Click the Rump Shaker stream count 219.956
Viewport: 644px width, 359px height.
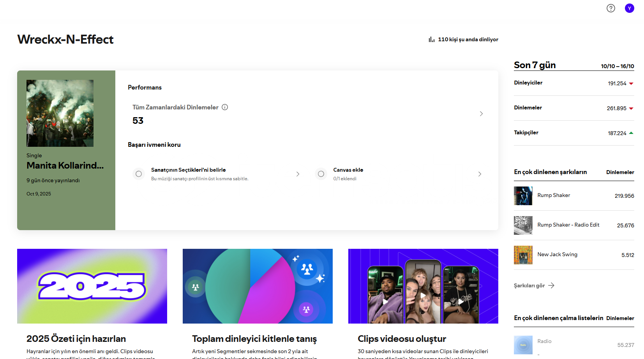click(x=624, y=196)
